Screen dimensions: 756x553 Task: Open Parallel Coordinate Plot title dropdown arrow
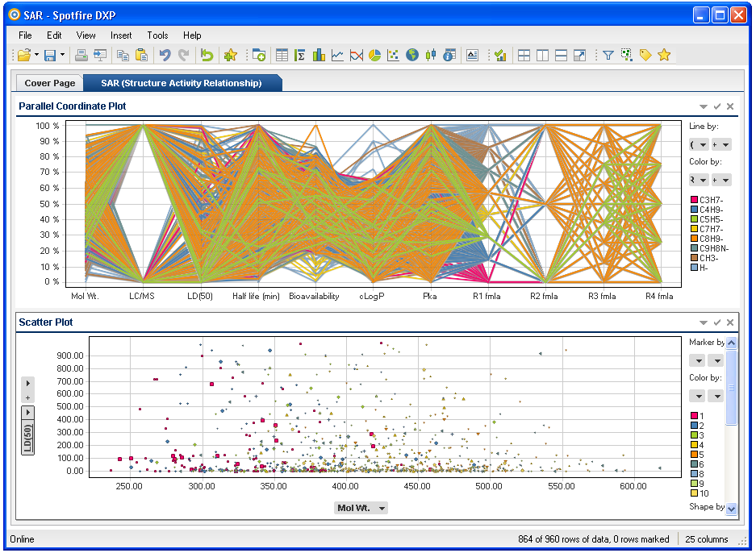point(704,106)
